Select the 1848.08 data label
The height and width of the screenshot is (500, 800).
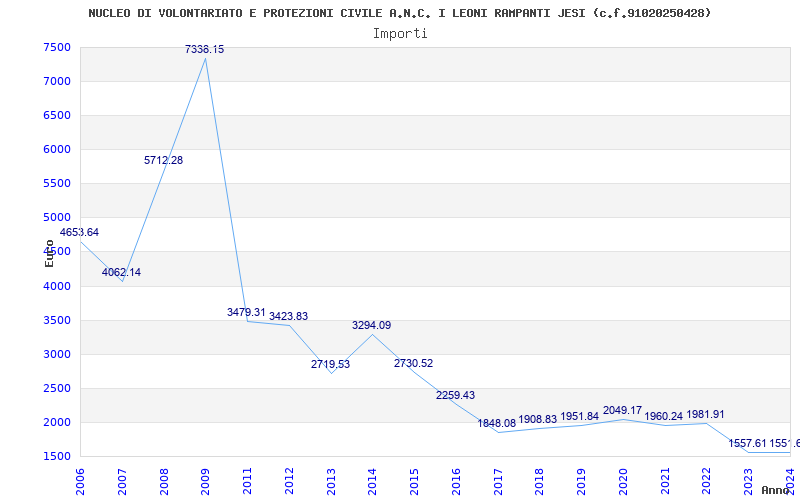point(496,423)
